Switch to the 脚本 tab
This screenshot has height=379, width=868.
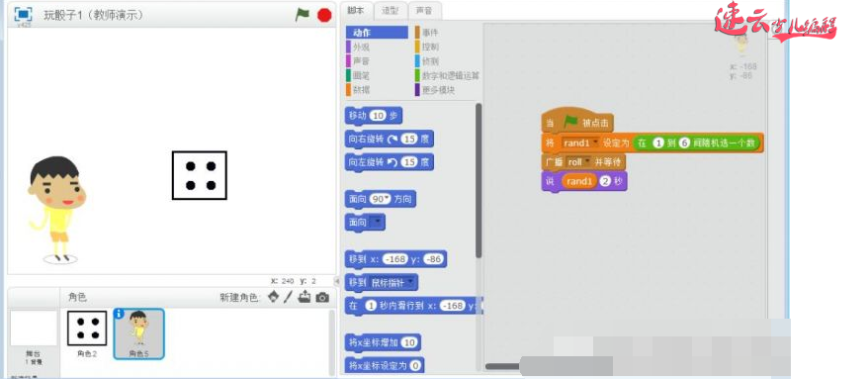(356, 10)
